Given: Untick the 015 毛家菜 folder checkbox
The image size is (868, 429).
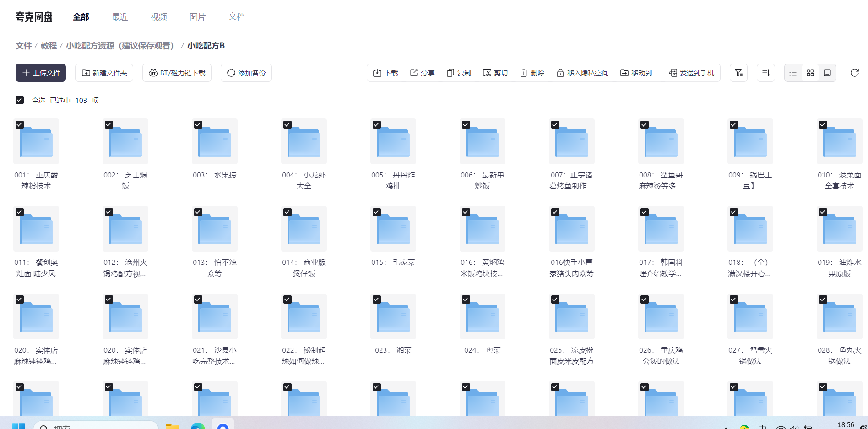Looking at the screenshot, I should pyautogui.click(x=377, y=212).
